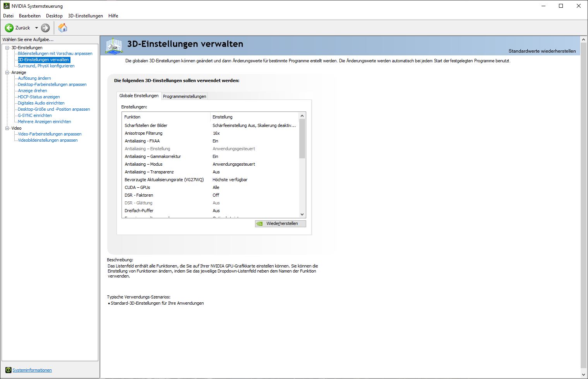Select 3D-Einstellungen verwalten in the tree
The height and width of the screenshot is (379, 588).
(44, 60)
